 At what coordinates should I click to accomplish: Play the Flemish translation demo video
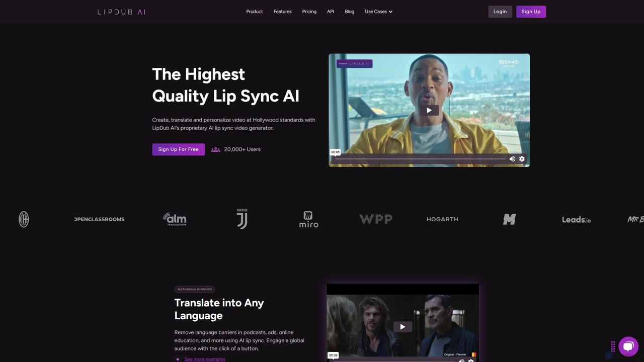pyautogui.click(x=403, y=327)
